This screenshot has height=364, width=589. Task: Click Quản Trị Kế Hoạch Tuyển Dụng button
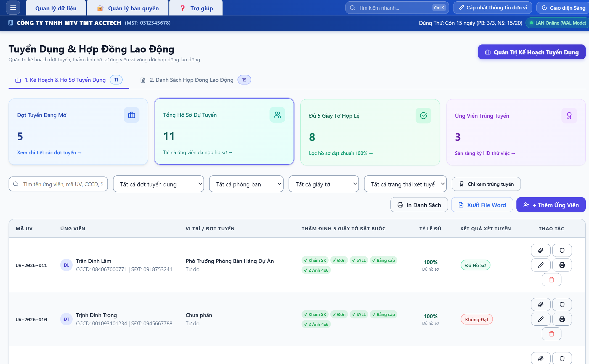[x=532, y=52]
